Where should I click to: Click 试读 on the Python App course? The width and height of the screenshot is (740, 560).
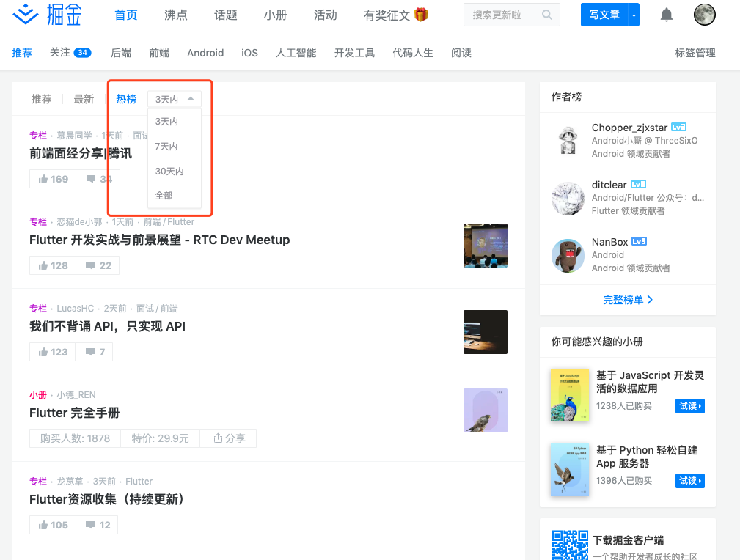pyautogui.click(x=689, y=480)
